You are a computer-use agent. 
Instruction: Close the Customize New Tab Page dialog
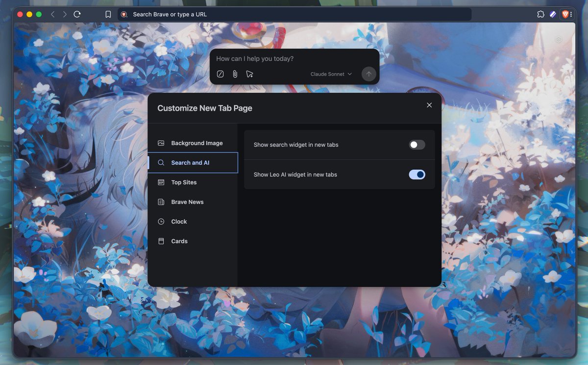coord(429,105)
